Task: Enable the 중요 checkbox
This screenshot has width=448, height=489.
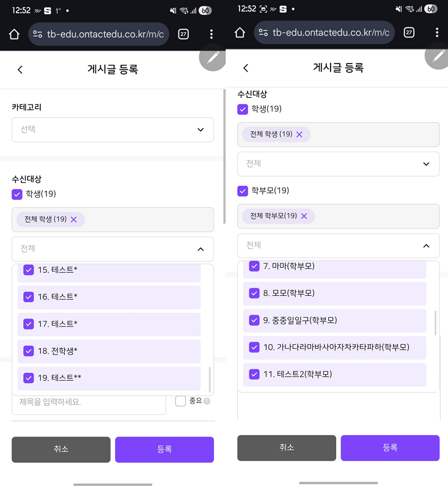Action: (x=180, y=401)
